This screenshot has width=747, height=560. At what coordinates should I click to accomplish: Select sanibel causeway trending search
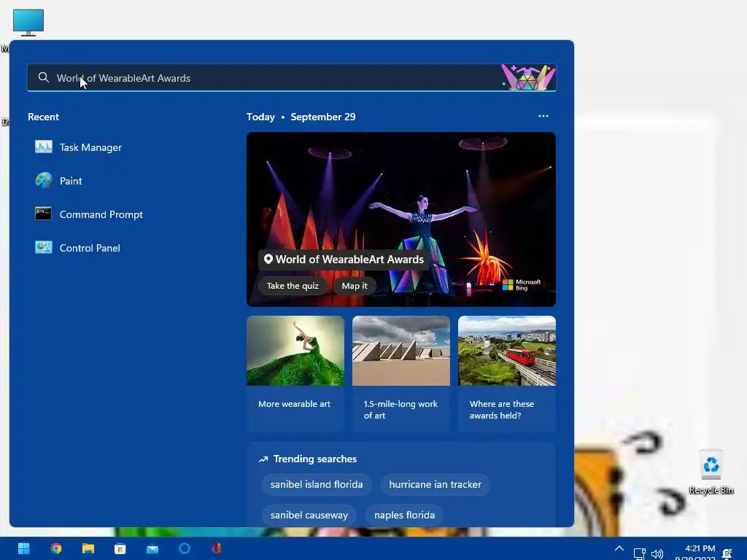coord(309,515)
